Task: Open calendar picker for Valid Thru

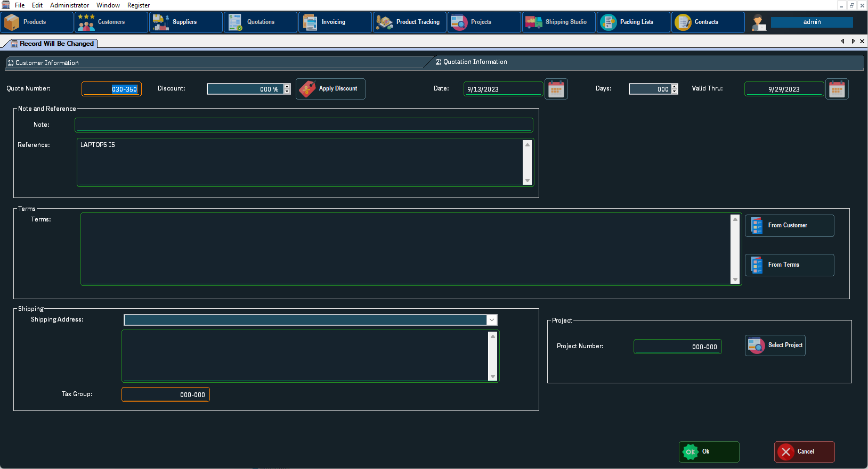Action: point(837,89)
